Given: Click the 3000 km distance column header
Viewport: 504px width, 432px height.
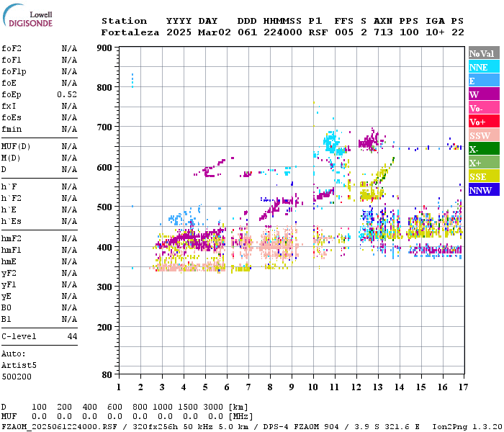Looking at the screenshot, I should tap(213, 407).
